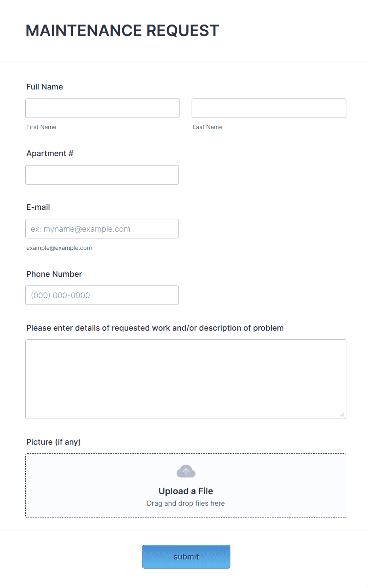Click the "Full Name" field label
The image size is (368, 588).
(x=45, y=87)
